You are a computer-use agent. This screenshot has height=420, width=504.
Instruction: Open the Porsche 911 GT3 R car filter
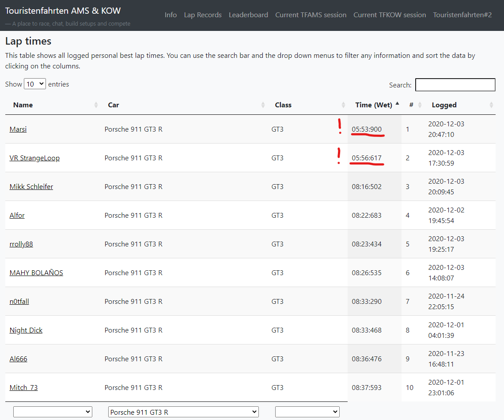(x=183, y=412)
